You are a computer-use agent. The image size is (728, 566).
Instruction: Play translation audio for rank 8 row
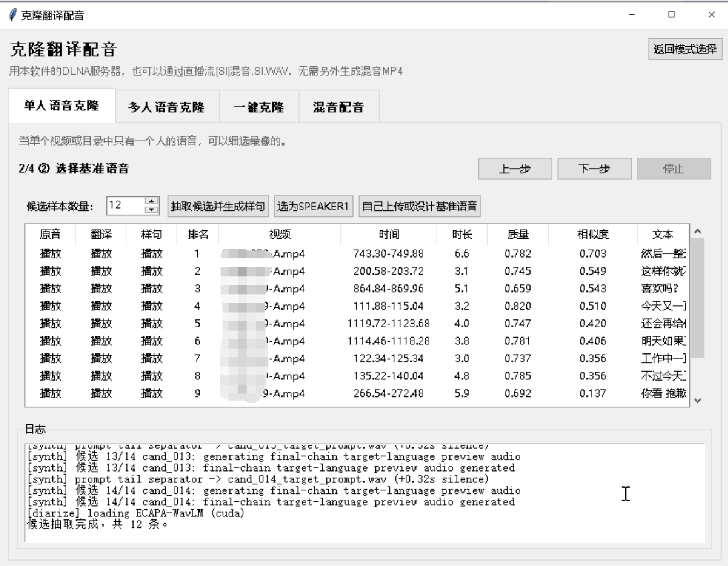click(101, 376)
